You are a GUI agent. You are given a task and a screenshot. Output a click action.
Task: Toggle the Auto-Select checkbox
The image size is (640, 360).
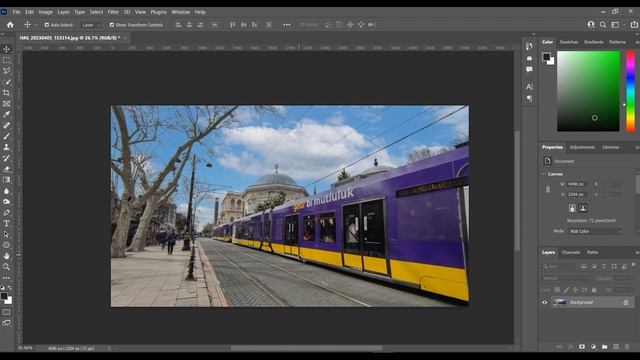pyautogui.click(x=47, y=25)
